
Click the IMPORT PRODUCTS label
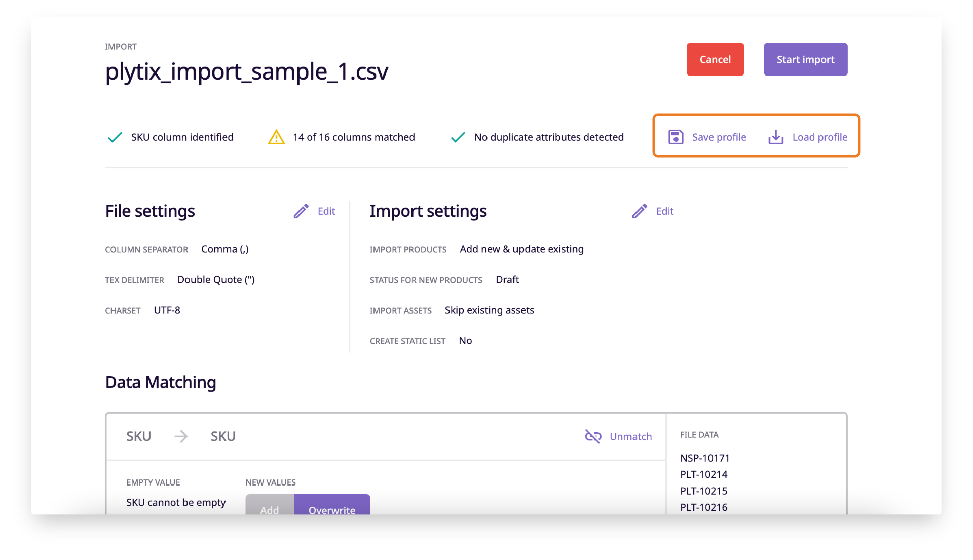pos(408,250)
